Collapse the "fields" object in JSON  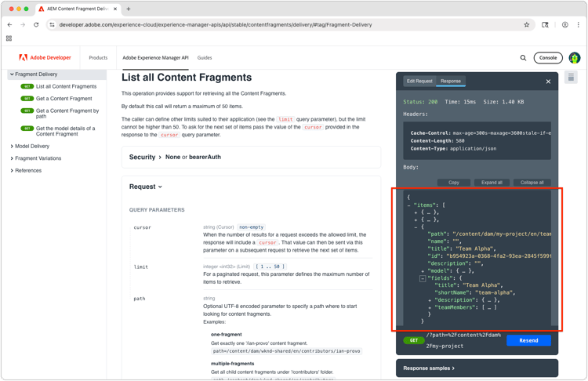pos(423,278)
